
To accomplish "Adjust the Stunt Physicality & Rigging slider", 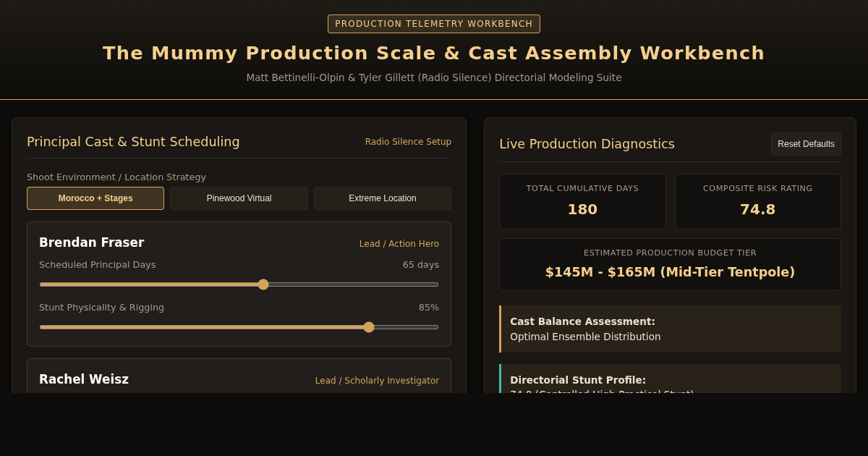I will coord(239,327).
